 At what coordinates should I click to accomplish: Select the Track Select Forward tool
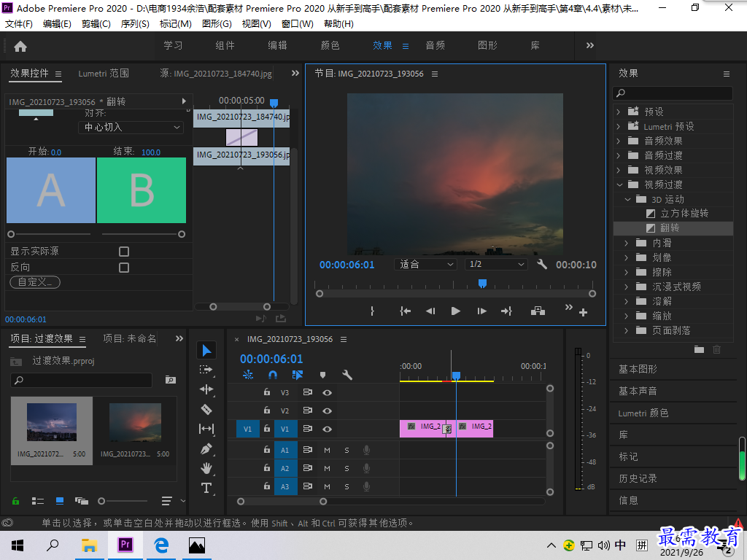[206, 370]
